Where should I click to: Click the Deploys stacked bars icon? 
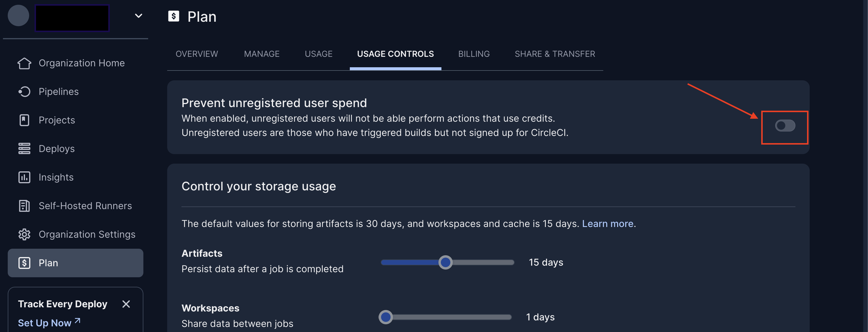click(24, 149)
